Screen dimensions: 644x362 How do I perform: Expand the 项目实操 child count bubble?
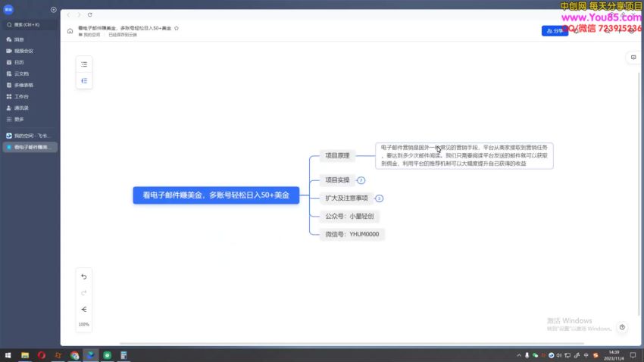[361, 180]
